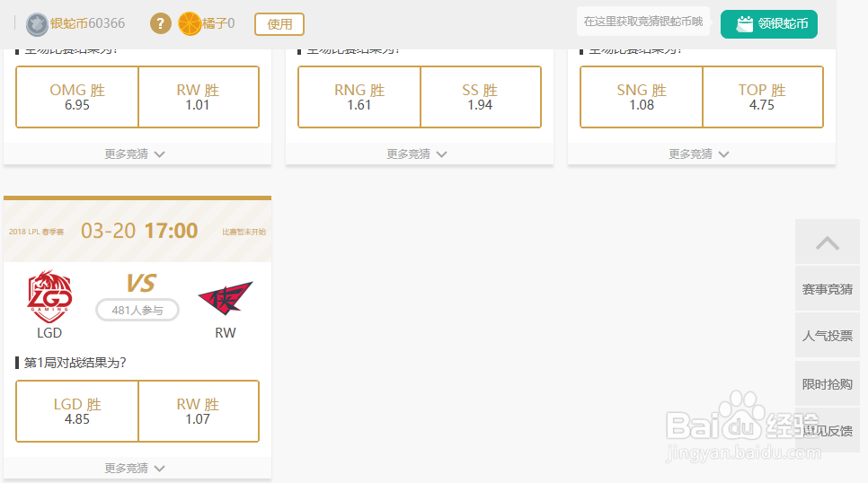This screenshot has width=868, height=483.
Task: Click the 在这里获取竞猜银蛇币哦 tooltip
Action: (643, 22)
